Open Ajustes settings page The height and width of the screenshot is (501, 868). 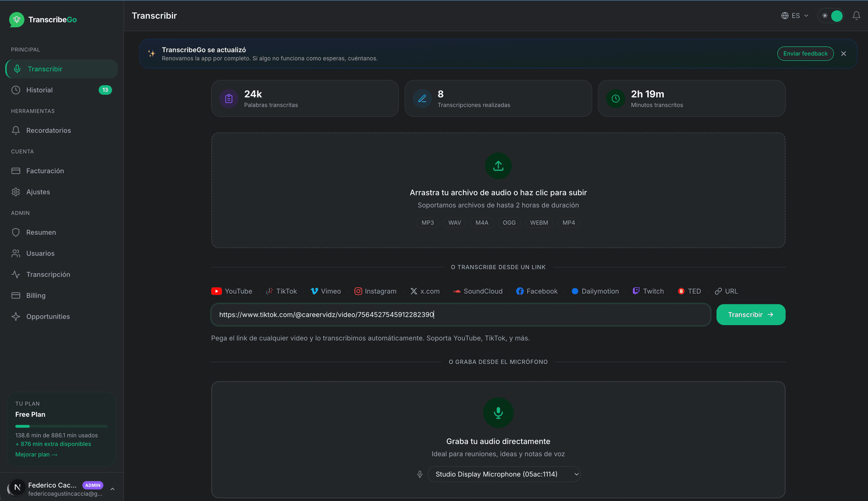pos(38,192)
